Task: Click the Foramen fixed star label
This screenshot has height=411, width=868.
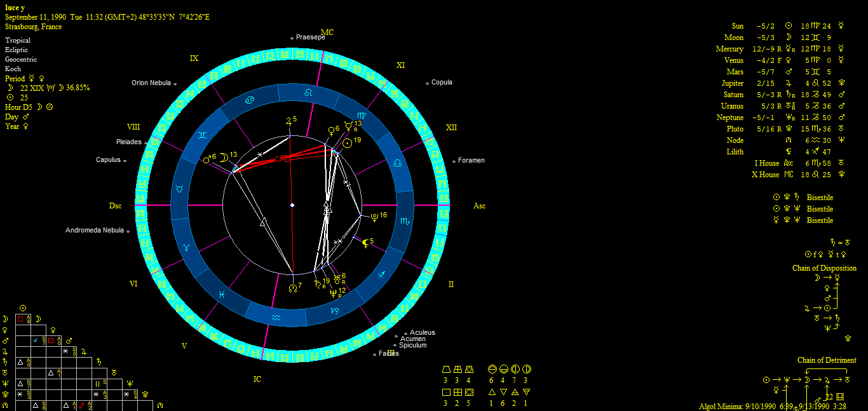Action: (471, 161)
